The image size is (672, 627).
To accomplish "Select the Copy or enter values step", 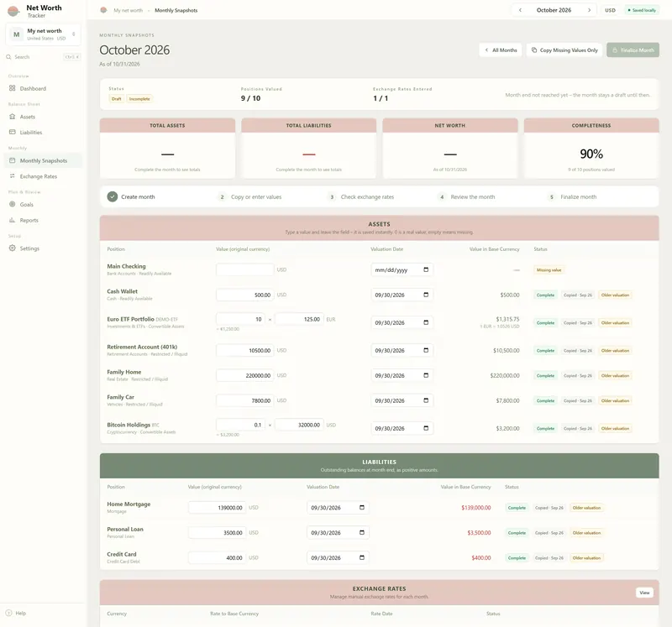I will [x=249, y=197].
